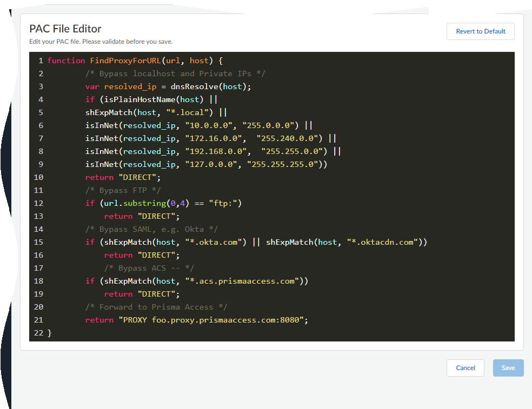Place cursor on "10.0.0.0" IP address
This screenshot has height=409, width=532.
tap(209, 125)
